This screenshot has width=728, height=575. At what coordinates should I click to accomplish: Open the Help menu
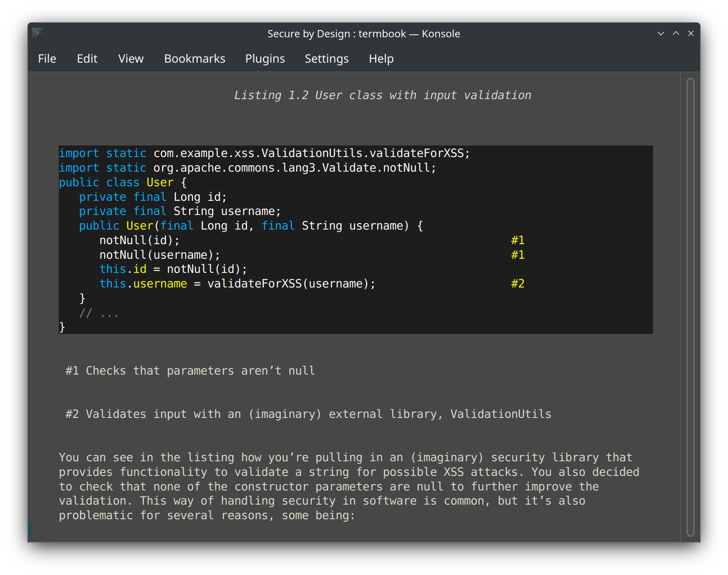pos(381,58)
